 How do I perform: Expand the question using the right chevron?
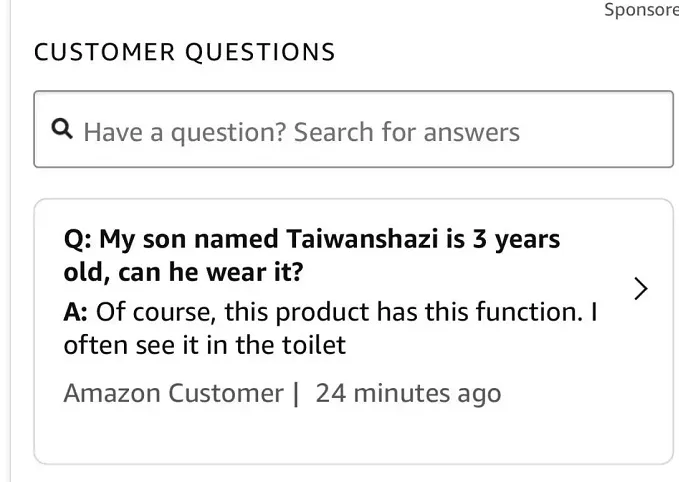click(x=641, y=289)
